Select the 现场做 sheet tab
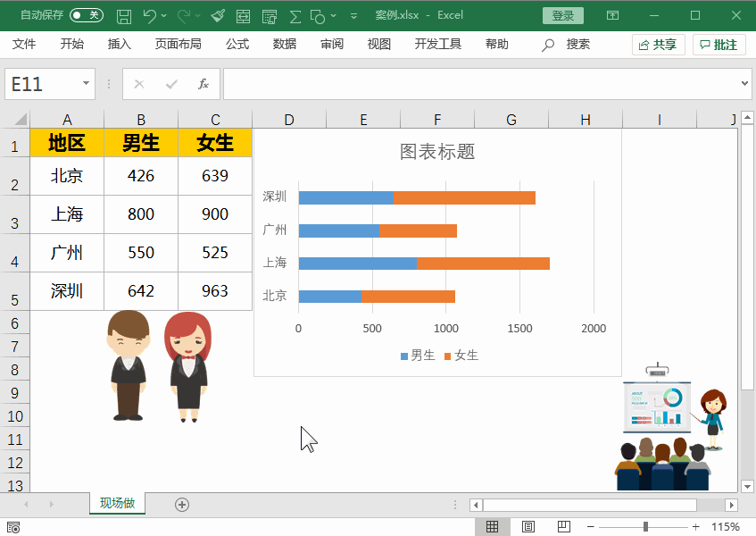The image size is (756, 536). (x=117, y=503)
